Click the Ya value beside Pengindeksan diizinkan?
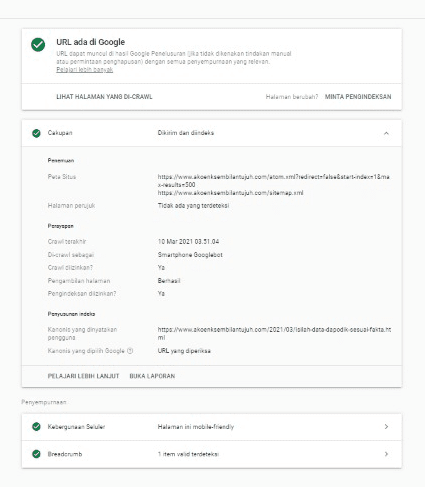 click(x=161, y=294)
